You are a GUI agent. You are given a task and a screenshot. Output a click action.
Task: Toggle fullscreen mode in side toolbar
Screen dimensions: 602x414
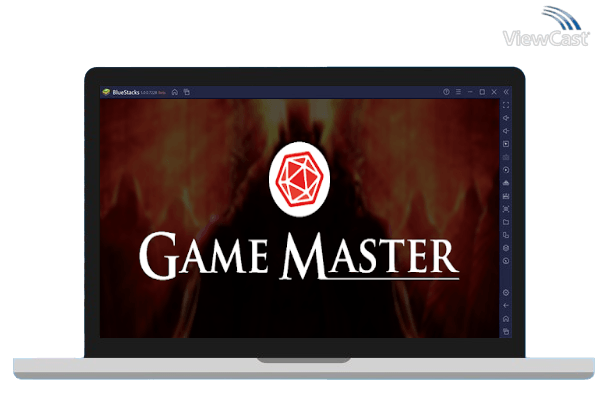coord(506,105)
